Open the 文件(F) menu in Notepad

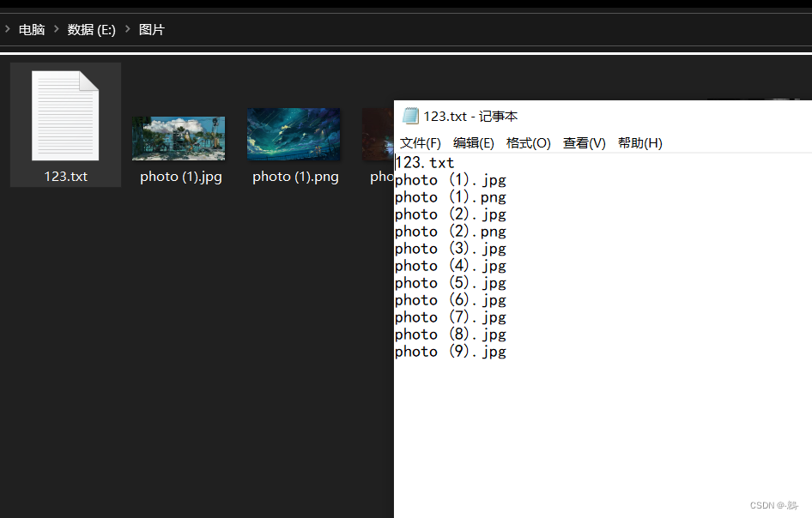[420, 143]
